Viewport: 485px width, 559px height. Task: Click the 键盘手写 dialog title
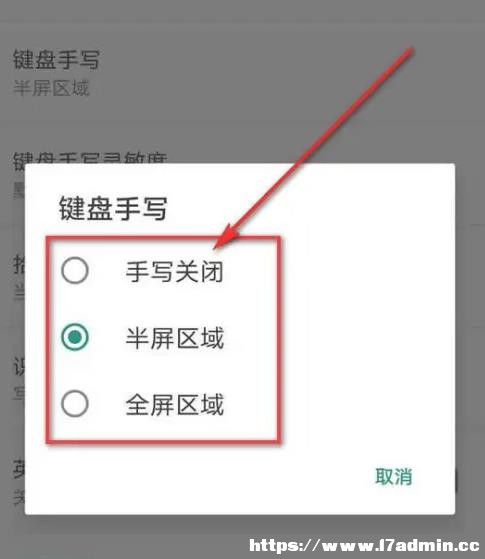pyautogui.click(x=113, y=208)
